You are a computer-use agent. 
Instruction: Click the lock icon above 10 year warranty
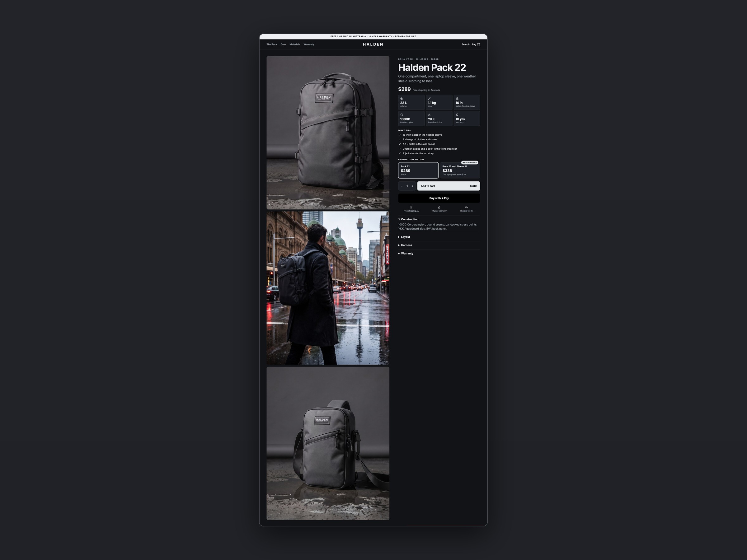[x=439, y=207]
